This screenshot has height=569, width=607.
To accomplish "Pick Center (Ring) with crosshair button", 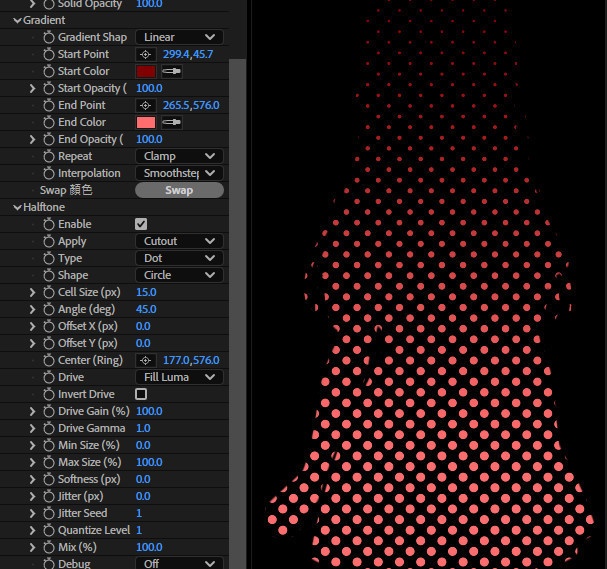I will click(x=146, y=360).
